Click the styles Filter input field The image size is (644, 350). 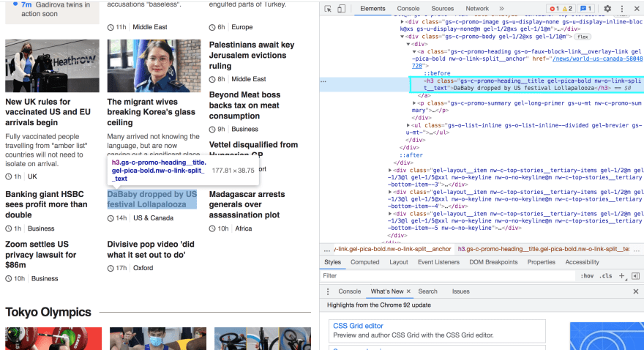tap(448, 275)
